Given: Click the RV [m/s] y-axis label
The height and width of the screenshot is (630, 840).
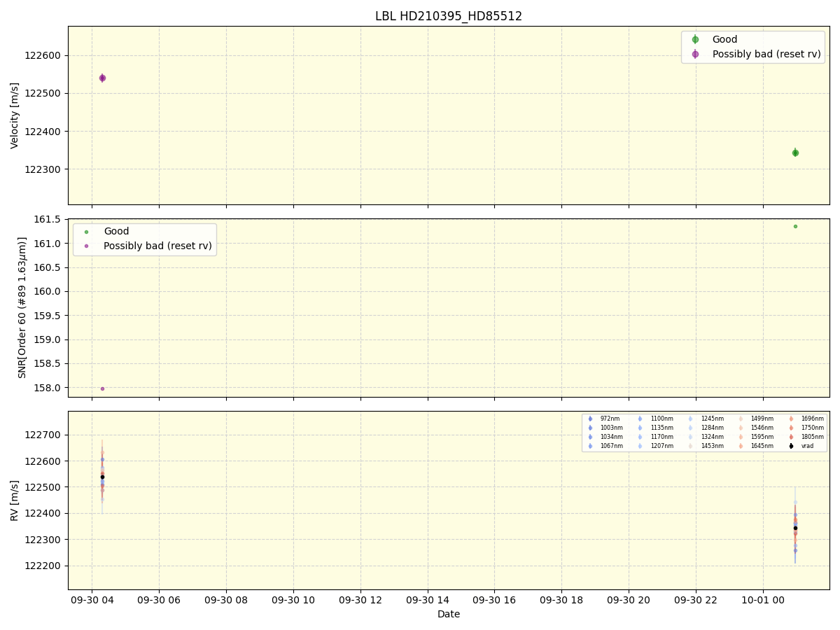Looking at the screenshot, I should click(x=15, y=500).
